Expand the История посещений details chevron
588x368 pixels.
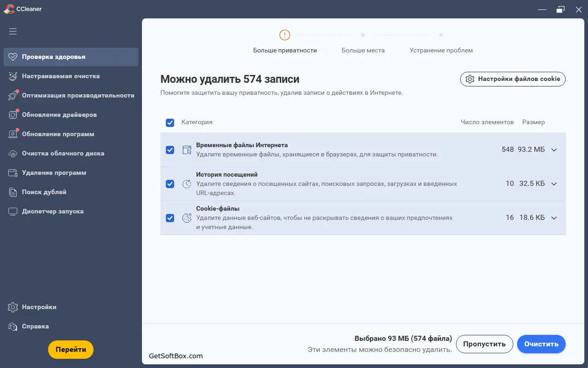[554, 184]
